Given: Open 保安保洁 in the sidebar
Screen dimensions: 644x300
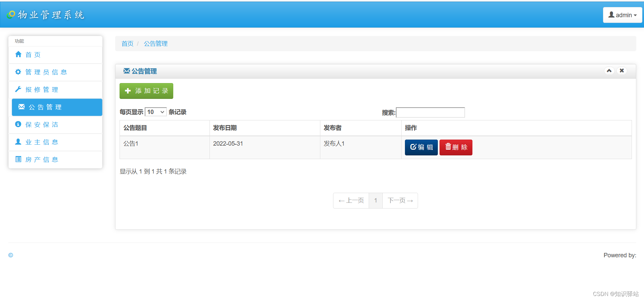Looking at the screenshot, I should (x=55, y=125).
